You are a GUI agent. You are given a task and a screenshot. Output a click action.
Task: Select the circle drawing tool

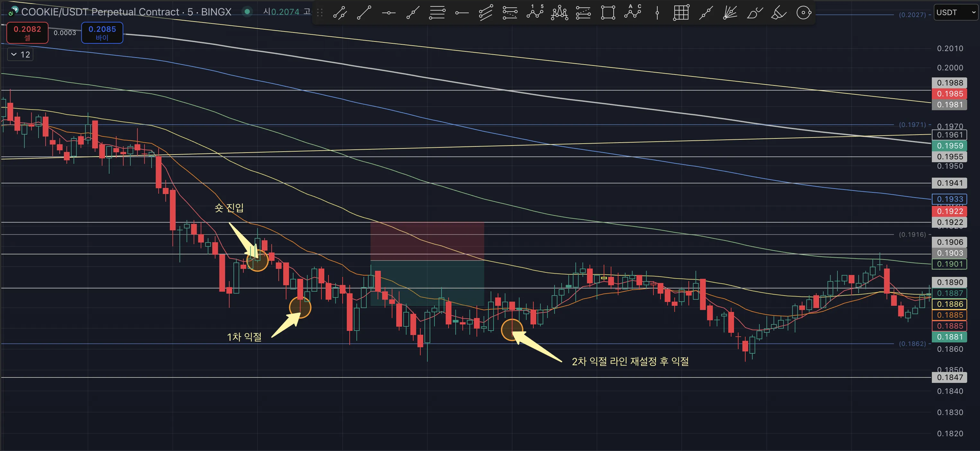803,13
